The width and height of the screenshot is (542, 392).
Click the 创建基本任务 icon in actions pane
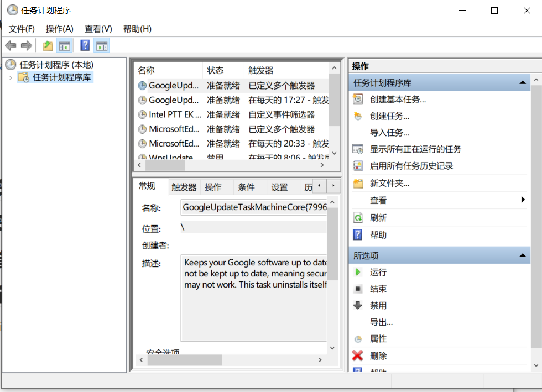pos(358,100)
